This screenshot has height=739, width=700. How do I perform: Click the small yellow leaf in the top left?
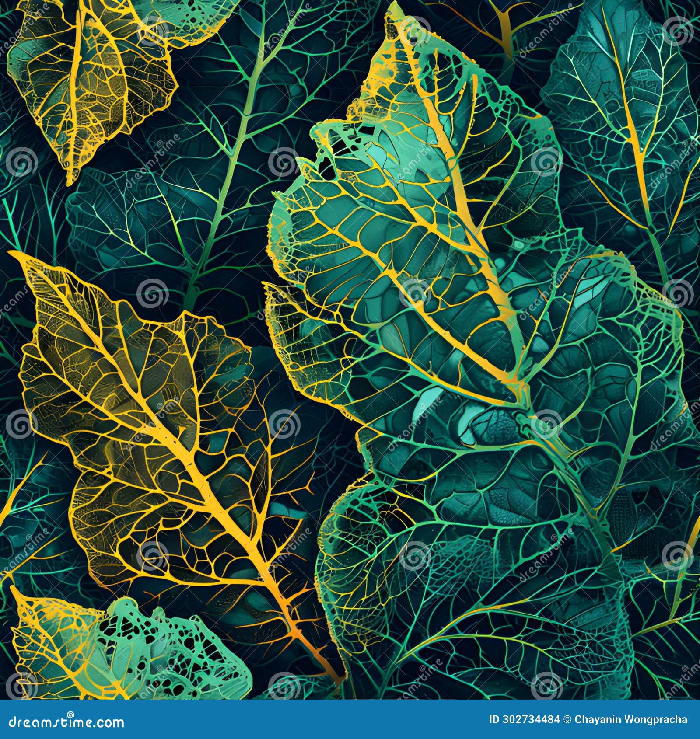click(x=87, y=79)
